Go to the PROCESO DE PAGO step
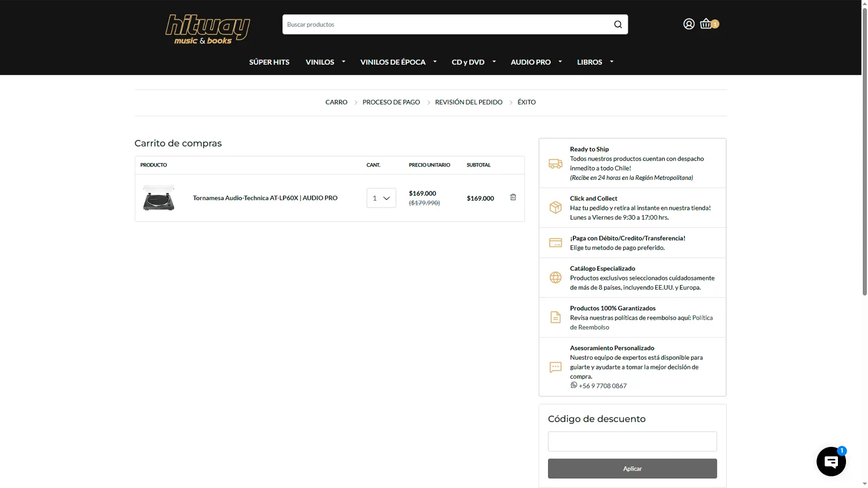The image size is (868, 488). (x=391, y=102)
